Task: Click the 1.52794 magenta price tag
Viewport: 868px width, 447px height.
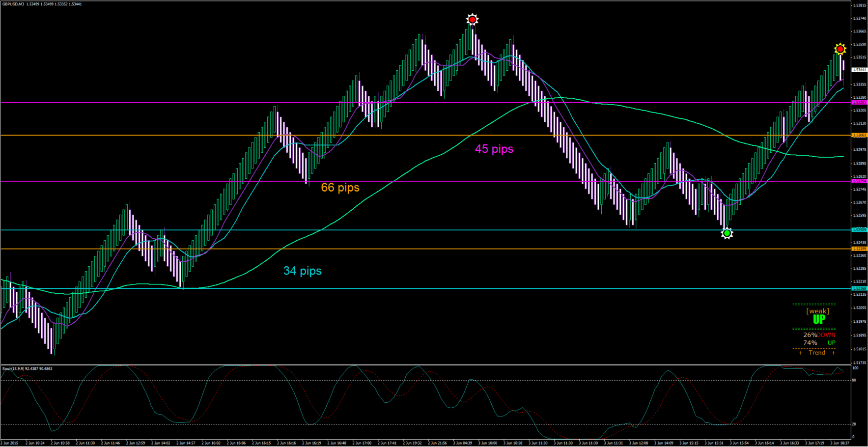Action: tap(859, 181)
